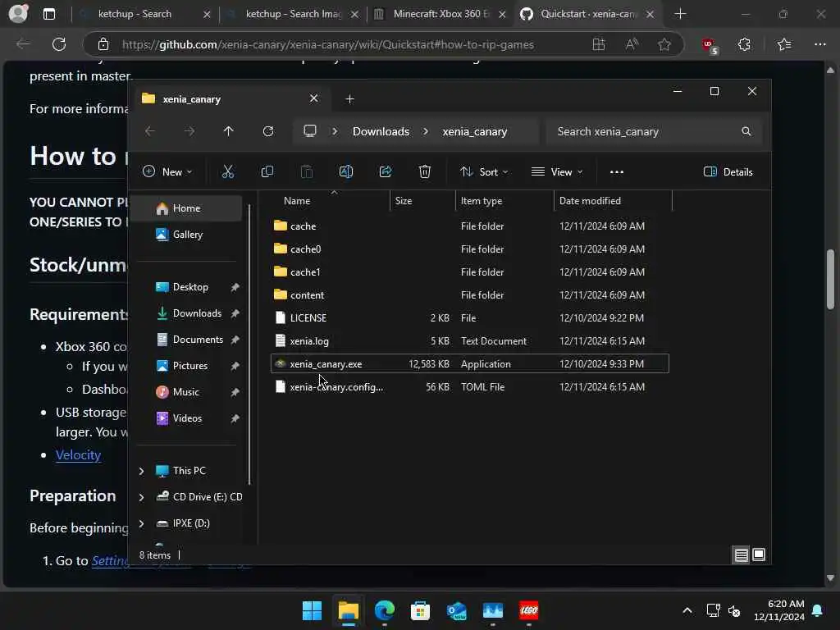
Task: Show hidden system tray icons chevron
Action: (x=687, y=610)
